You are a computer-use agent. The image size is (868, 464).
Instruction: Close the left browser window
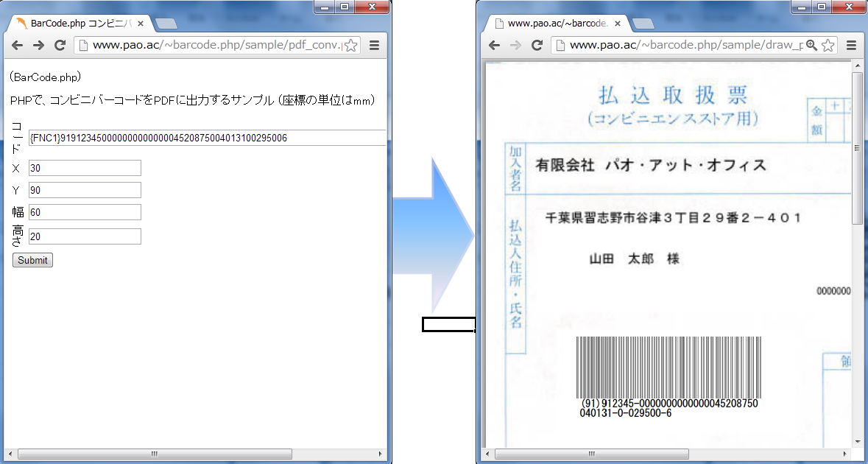372,7
